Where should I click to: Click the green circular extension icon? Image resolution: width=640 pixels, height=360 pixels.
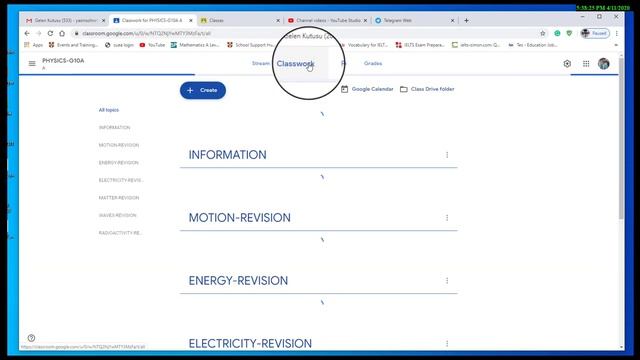click(x=557, y=33)
